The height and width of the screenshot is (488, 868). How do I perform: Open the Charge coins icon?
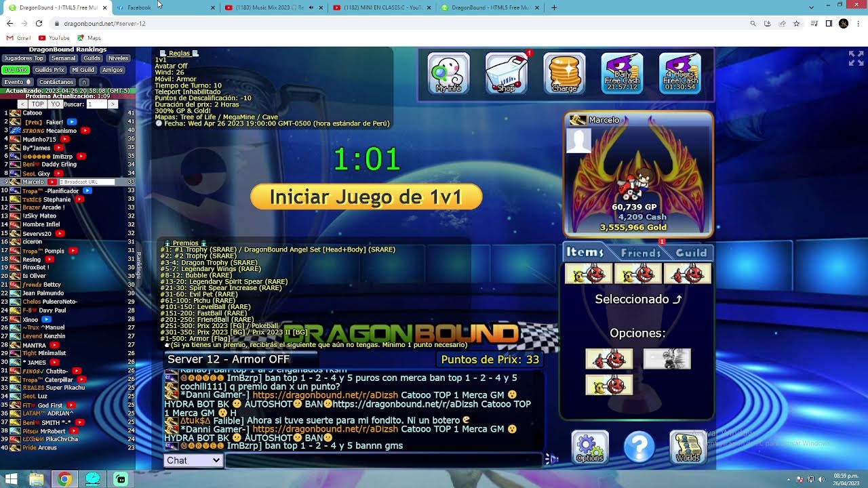[564, 73]
